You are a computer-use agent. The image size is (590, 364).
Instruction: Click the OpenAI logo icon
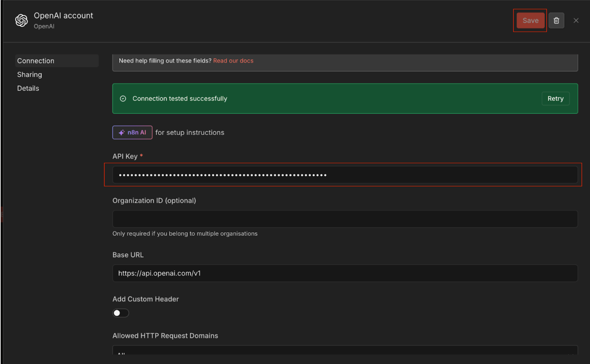[22, 21]
